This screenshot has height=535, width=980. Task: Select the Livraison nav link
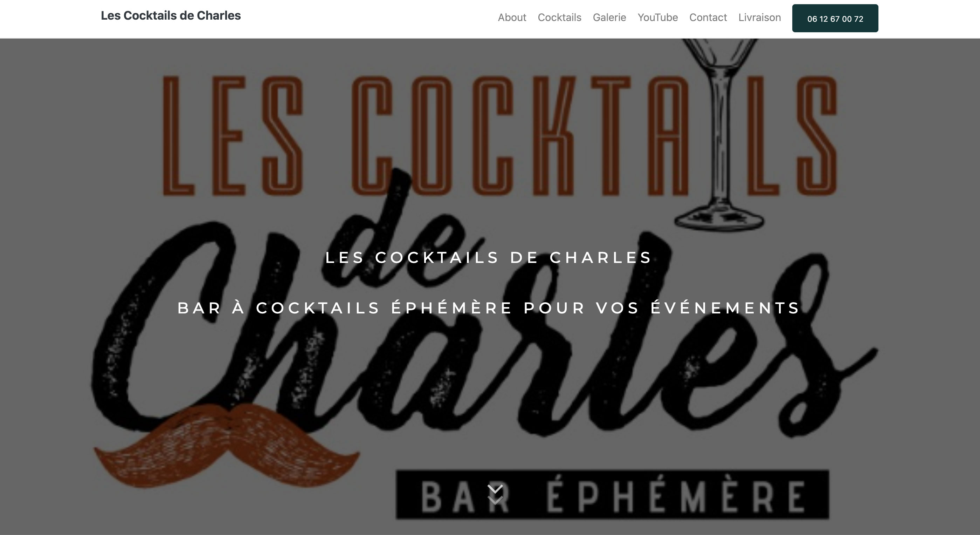click(x=759, y=18)
